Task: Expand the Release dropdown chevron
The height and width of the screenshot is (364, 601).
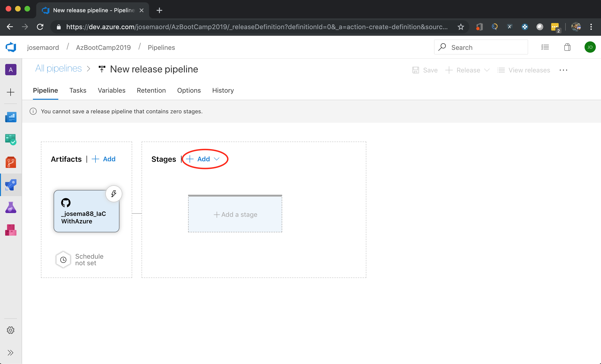Action: pyautogui.click(x=487, y=70)
